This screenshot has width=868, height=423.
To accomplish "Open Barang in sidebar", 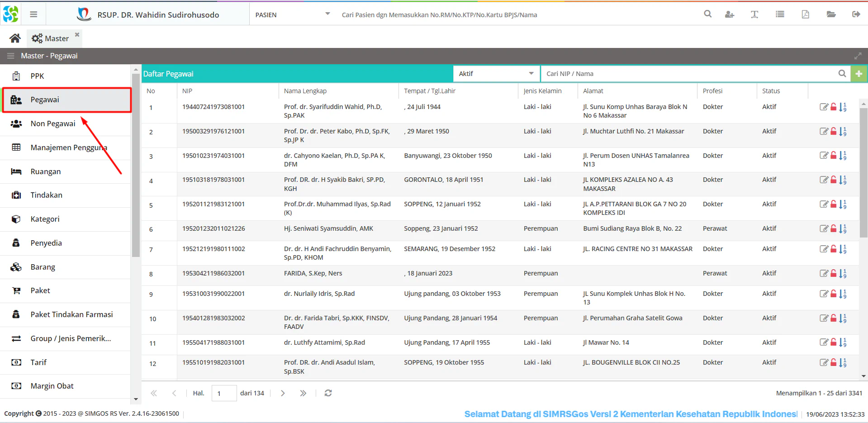I will [66, 267].
